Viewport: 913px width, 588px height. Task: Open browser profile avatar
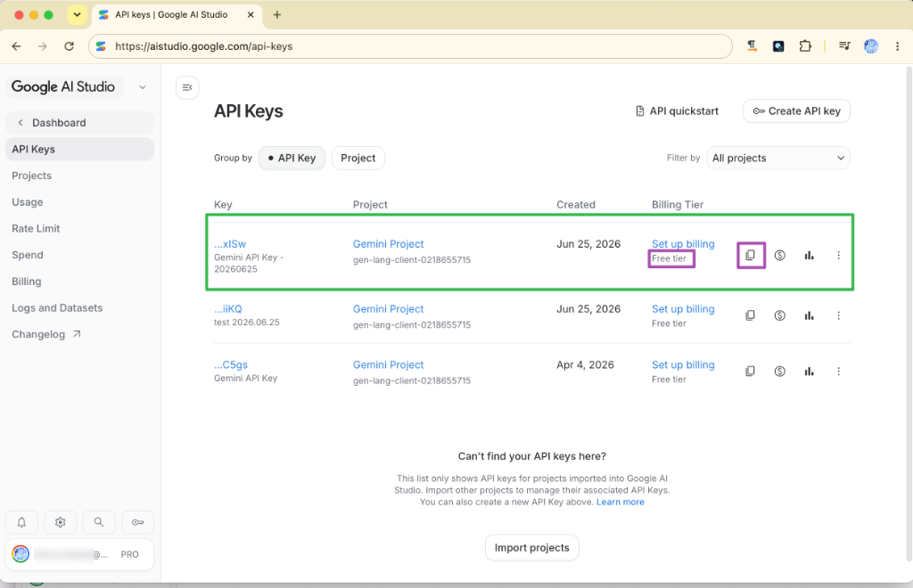coord(871,46)
